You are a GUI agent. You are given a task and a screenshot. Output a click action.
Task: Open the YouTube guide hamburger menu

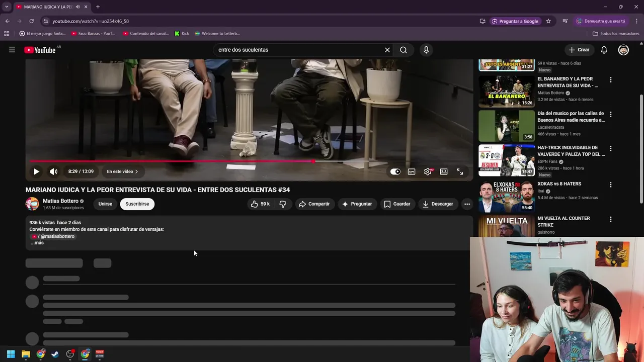pyautogui.click(x=12, y=50)
